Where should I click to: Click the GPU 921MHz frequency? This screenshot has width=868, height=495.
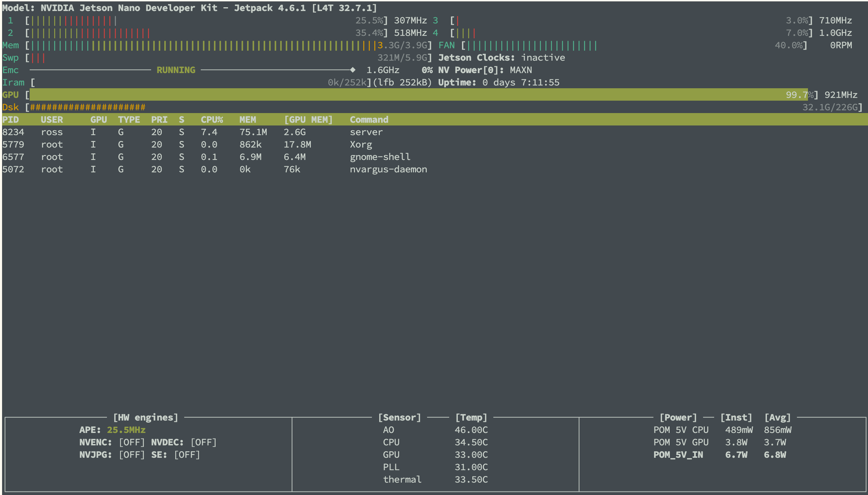[x=841, y=95]
